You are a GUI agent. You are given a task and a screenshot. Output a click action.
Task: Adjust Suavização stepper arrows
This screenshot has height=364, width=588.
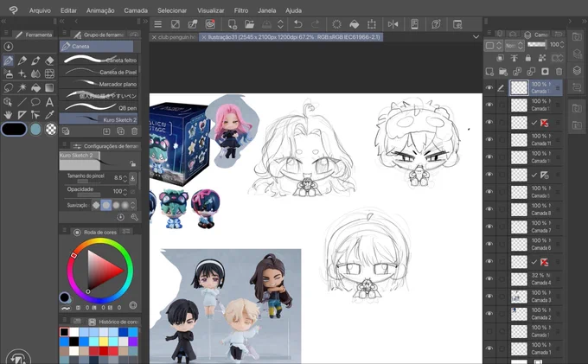(x=133, y=205)
